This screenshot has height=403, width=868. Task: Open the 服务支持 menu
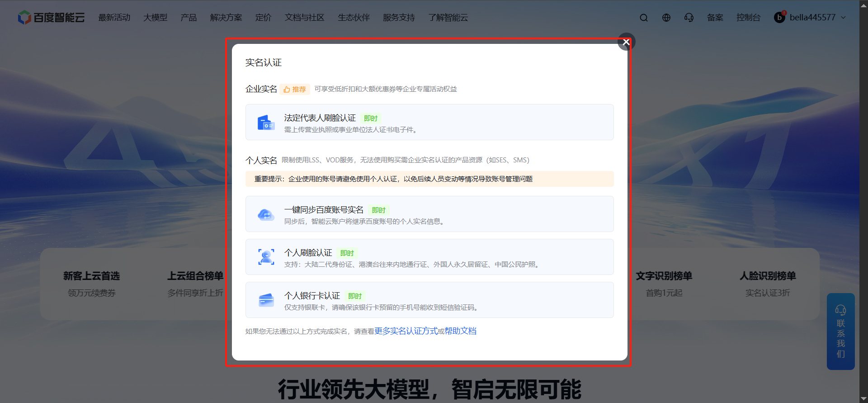point(399,18)
